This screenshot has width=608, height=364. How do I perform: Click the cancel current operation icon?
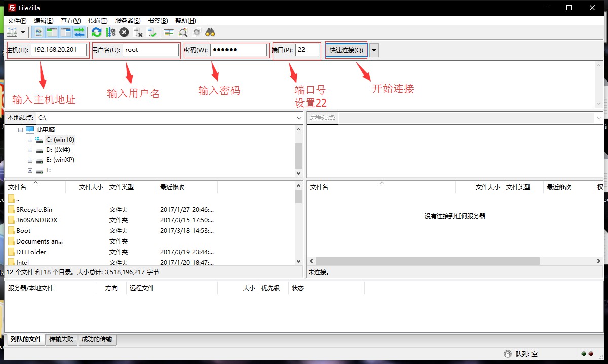tap(124, 32)
